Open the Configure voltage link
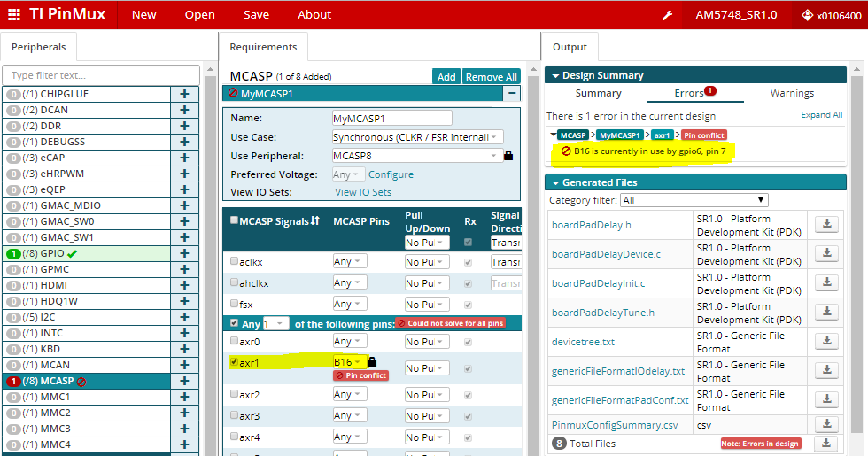The height and width of the screenshot is (456, 868). pos(391,174)
